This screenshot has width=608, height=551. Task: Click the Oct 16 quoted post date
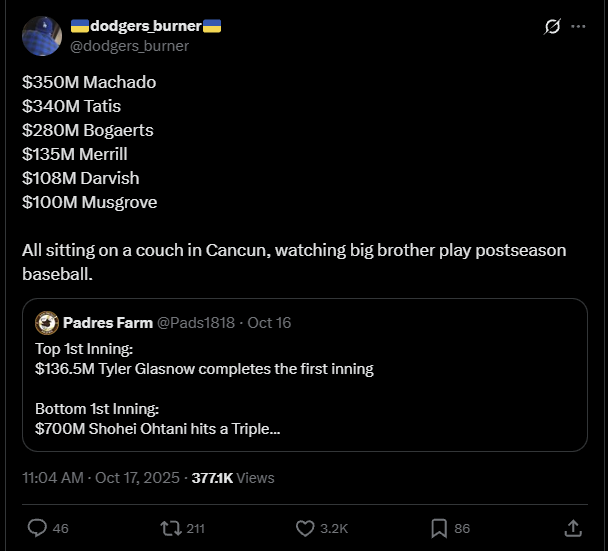tap(268, 323)
